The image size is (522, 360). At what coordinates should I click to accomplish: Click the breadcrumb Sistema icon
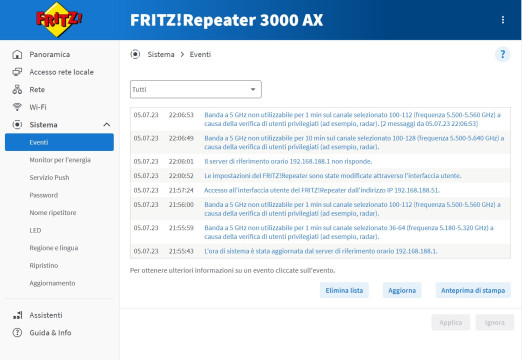coord(135,54)
